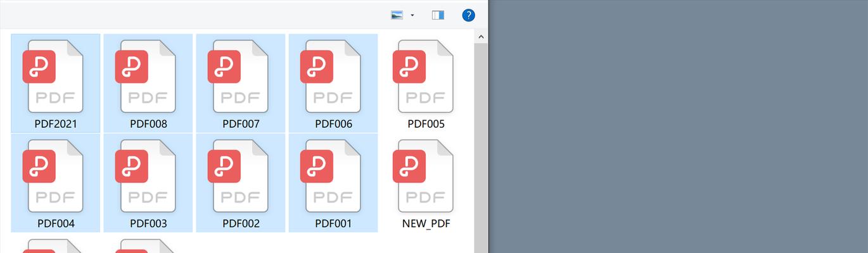Click the scrollbar up arrow

click(480, 37)
